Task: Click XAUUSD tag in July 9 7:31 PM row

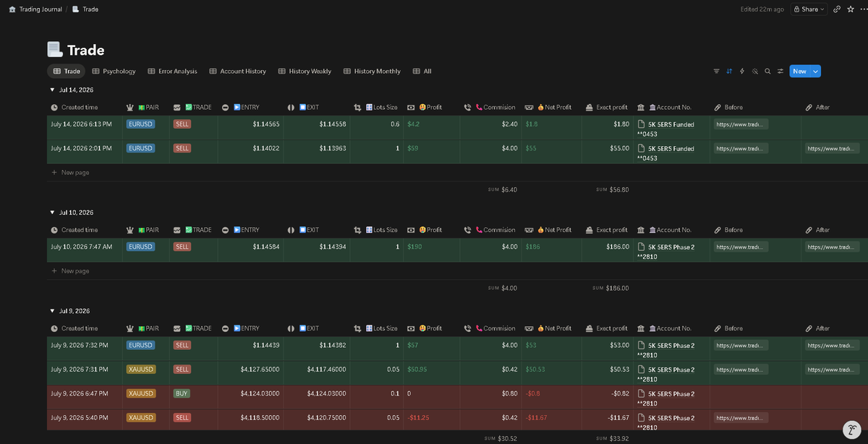Action: 141,370
